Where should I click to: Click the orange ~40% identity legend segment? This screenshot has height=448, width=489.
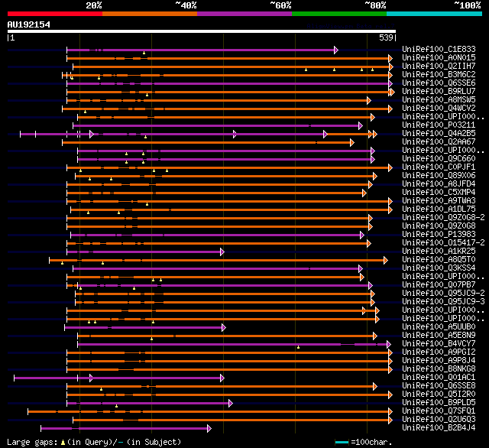[x=150, y=14]
